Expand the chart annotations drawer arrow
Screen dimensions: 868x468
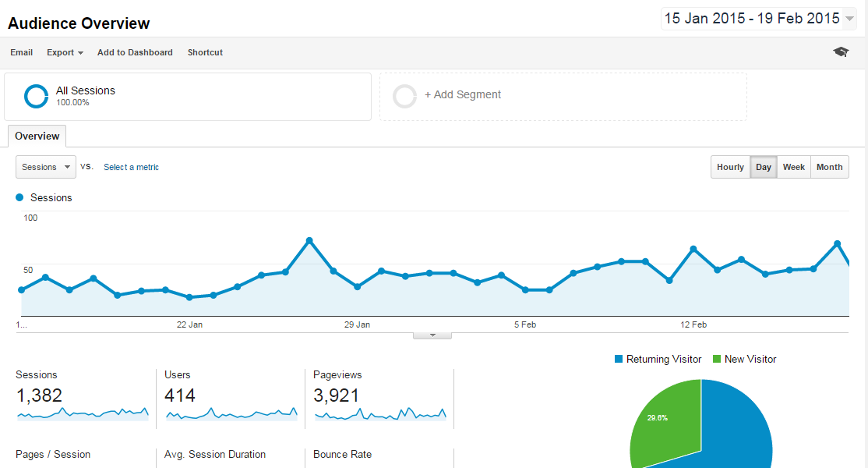pyautogui.click(x=432, y=335)
